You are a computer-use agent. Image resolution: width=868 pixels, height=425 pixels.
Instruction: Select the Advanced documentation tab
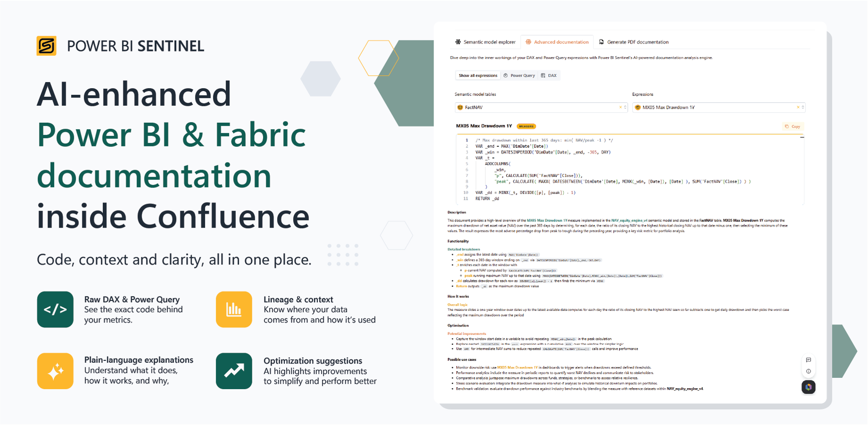[557, 42]
